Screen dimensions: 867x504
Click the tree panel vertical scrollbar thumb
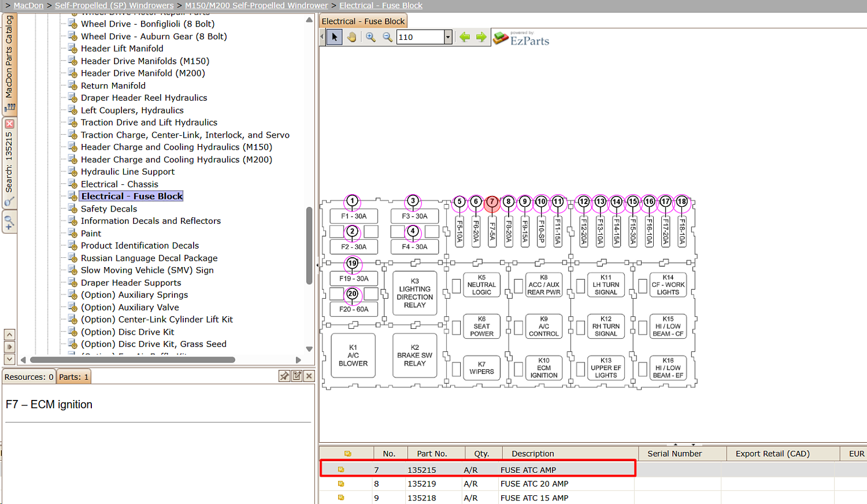pos(309,246)
